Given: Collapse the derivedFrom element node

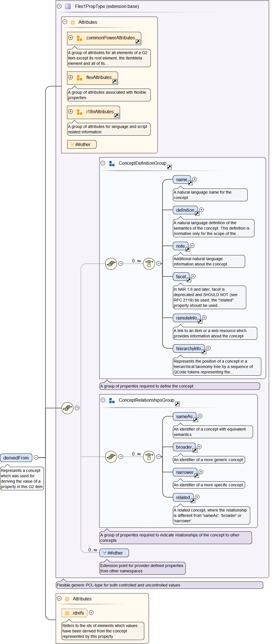Looking at the screenshot, I should 36,457.
